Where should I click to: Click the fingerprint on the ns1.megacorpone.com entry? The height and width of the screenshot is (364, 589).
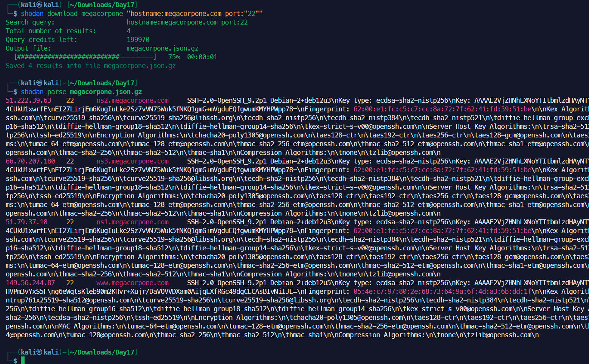442,231
